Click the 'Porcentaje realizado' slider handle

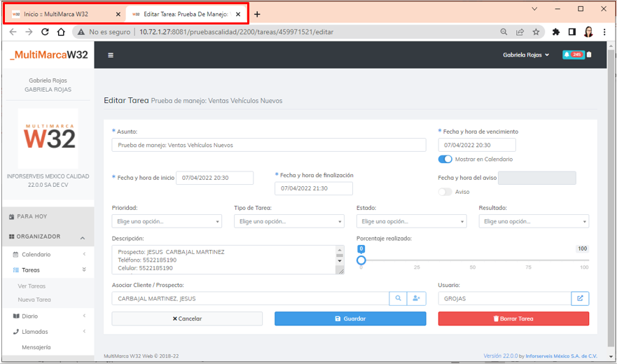coord(361,260)
